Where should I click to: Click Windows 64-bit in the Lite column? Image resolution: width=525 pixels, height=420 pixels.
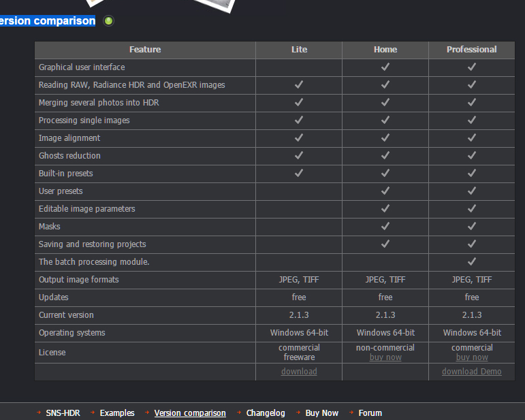click(x=299, y=333)
